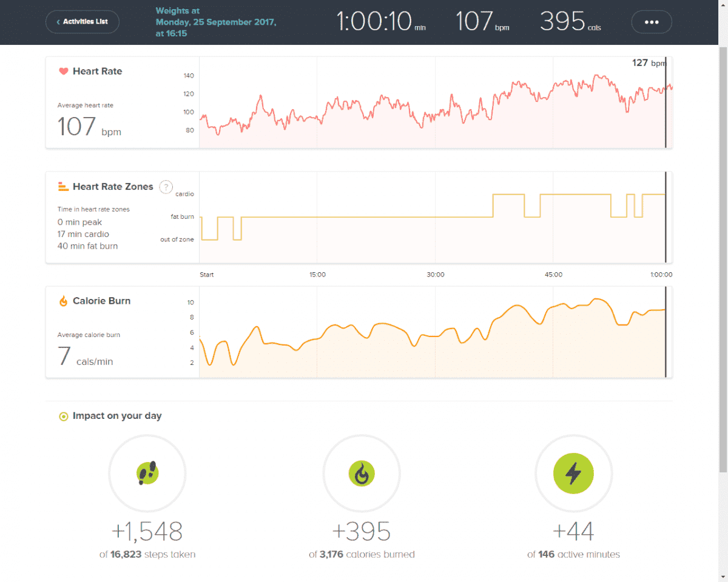
Task: Click the 15:00 mark on time axis
Action: [317, 275]
